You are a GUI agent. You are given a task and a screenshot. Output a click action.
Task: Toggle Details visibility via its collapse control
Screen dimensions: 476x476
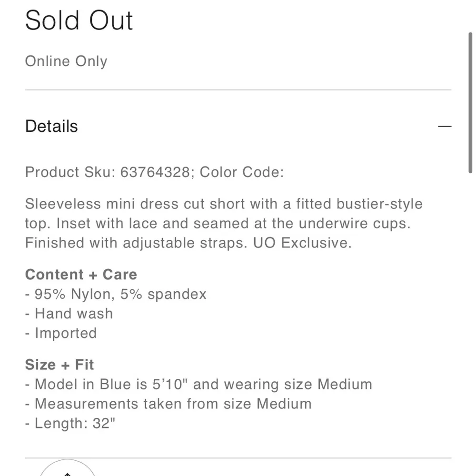446,126
